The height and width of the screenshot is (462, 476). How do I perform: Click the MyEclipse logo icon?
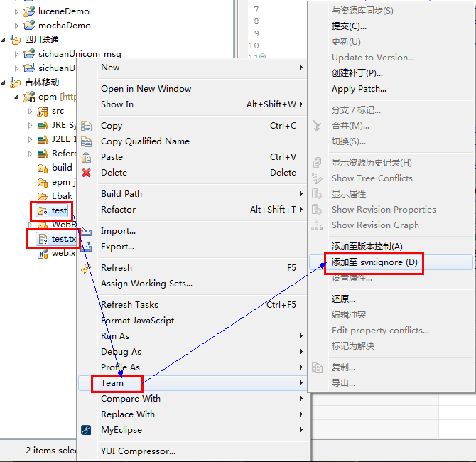click(x=86, y=430)
